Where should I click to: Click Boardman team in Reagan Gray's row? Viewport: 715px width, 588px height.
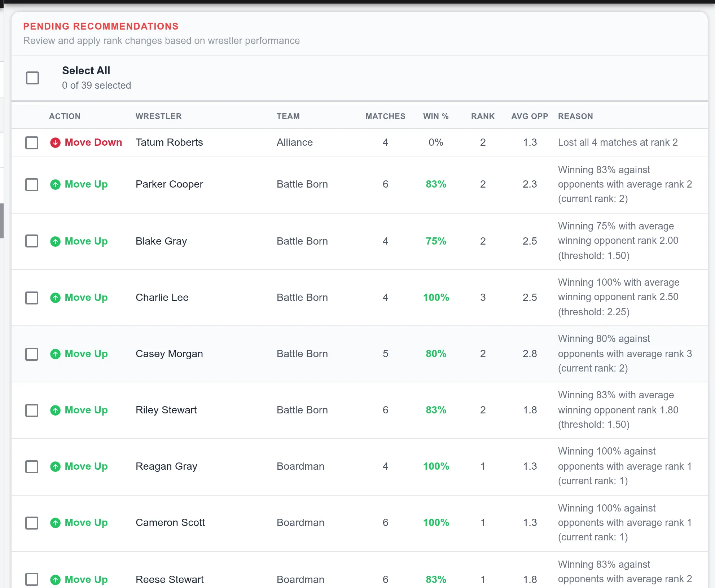click(301, 466)
